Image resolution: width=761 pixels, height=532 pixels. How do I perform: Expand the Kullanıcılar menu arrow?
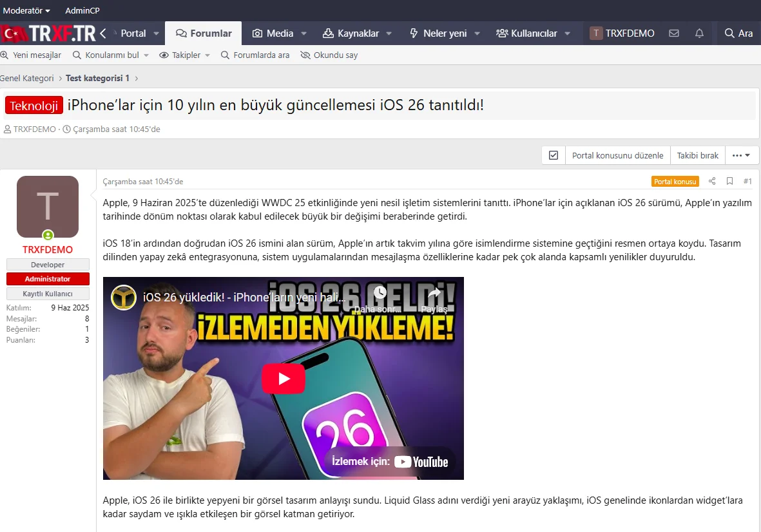(567, 33)
